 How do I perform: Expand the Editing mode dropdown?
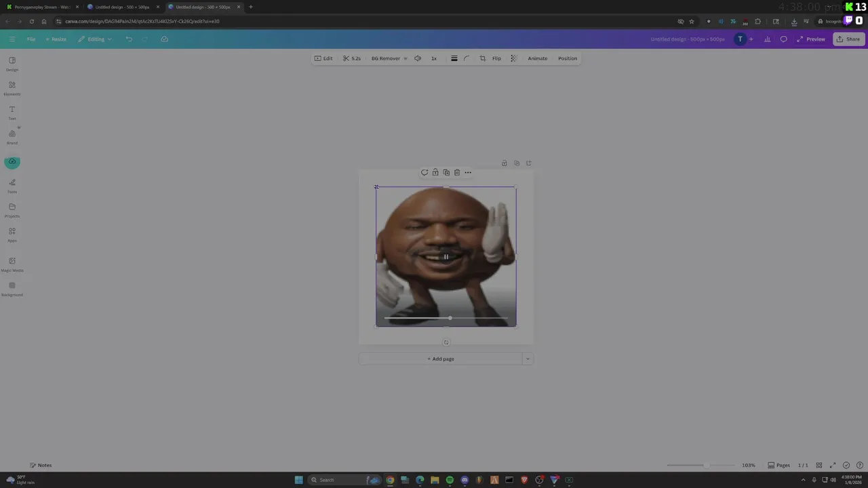[x=95, y=39]
